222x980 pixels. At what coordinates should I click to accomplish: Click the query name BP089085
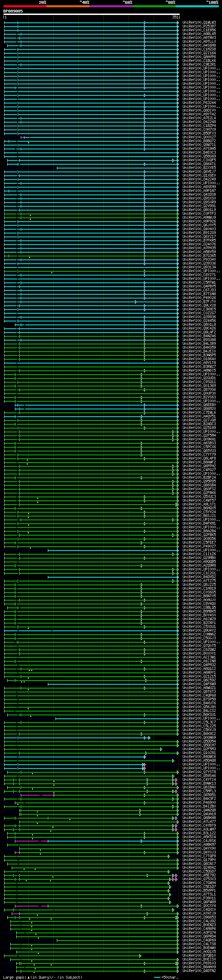point(13,11)
